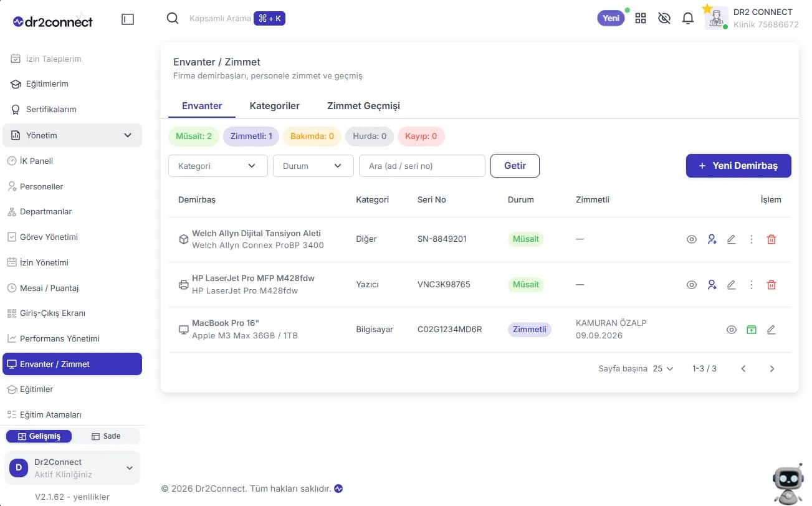This screenshot has height=506, width=812.
Task: View details of Welch Allyn Dijital Tansiyon Aleti
Action: click(x=692, y=239)
